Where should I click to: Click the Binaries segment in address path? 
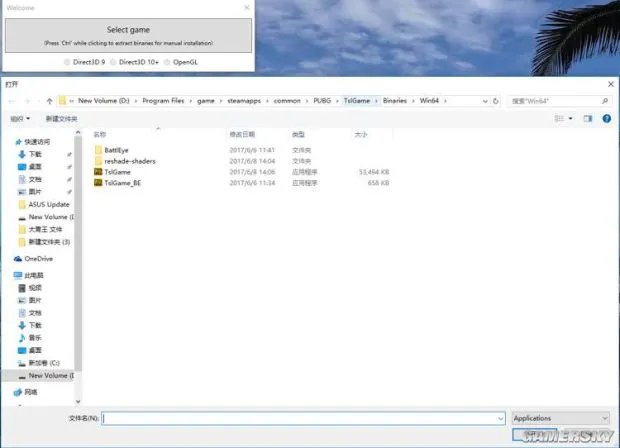[394, 101]
